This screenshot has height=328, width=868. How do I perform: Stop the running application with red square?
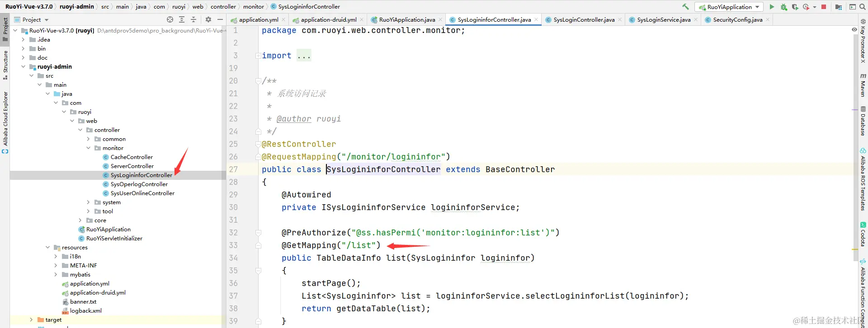point(824,7)
